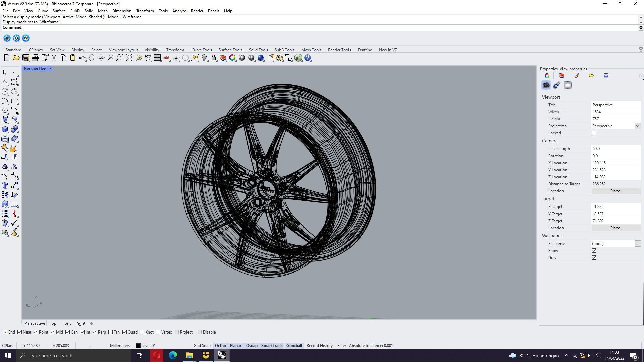Click the Help question mark icon

(308, 58)
